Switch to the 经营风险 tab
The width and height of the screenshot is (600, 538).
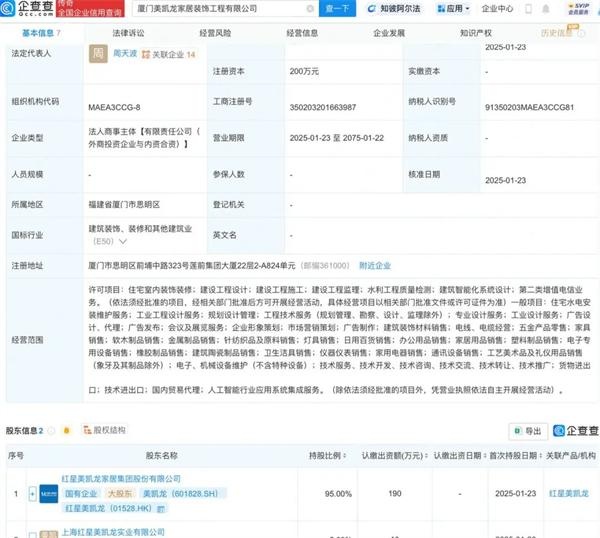215,33
